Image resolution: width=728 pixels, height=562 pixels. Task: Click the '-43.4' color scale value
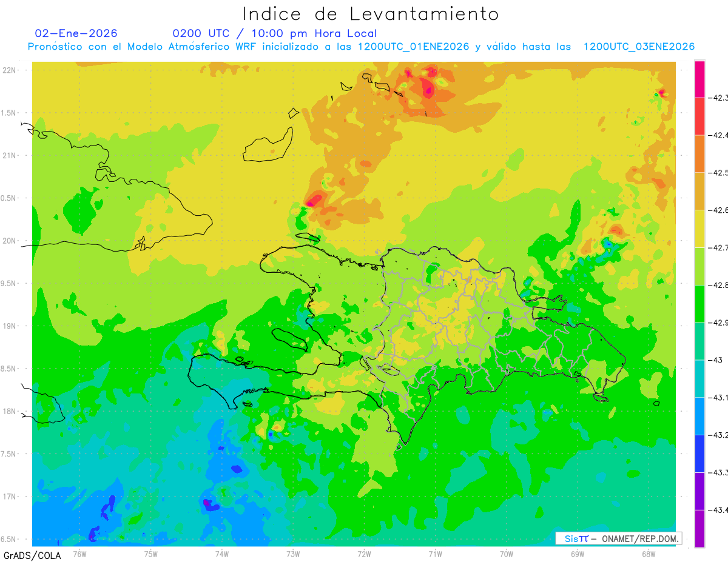(717, 510)
